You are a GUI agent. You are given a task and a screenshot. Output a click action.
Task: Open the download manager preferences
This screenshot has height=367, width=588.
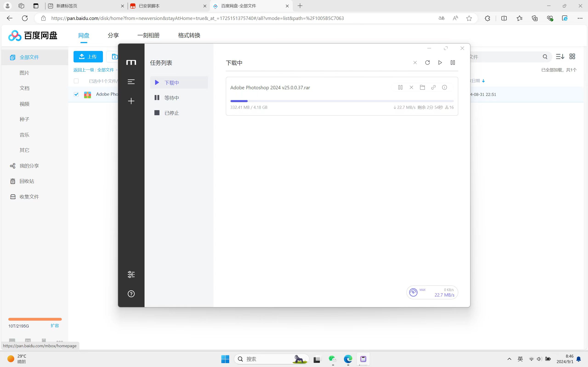pos(131,274)
